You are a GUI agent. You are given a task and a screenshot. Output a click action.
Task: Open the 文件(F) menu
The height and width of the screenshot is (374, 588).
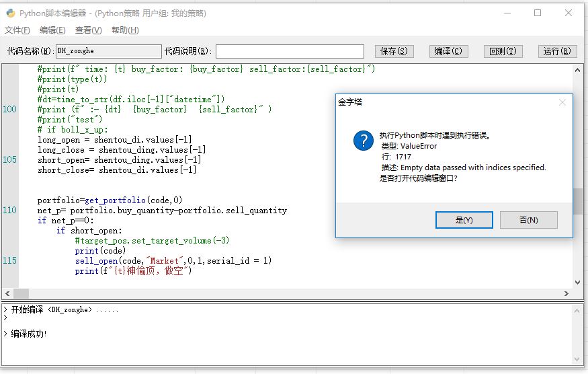tap(17, 30)
